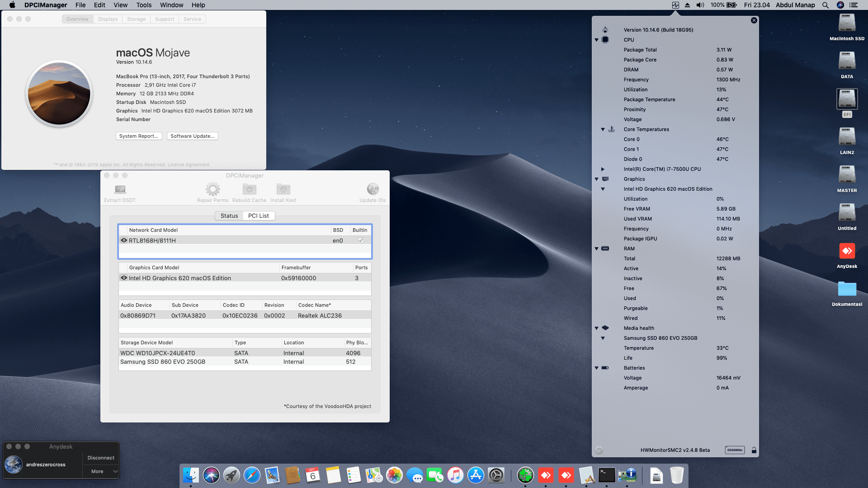This screenshot has width=868, height=488.
Task: Click the Update IDs globe icon
Action: pos(373,189)
